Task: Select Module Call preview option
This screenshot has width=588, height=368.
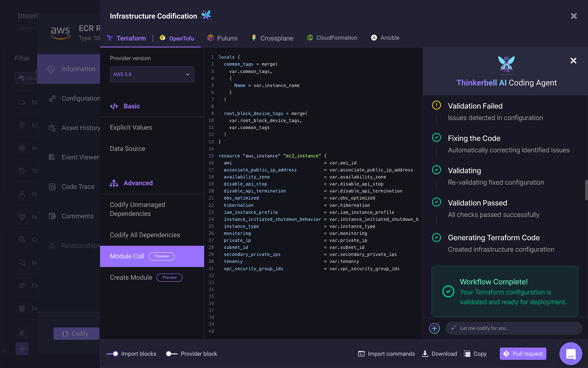Action: tap(152, 256)
